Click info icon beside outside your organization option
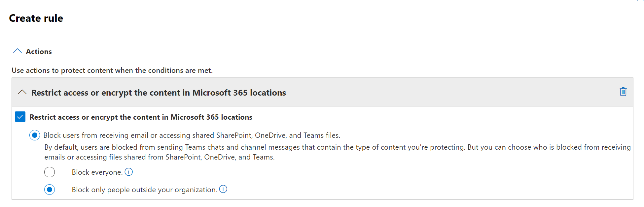Screen dimensions: 644x207 coord(223,189)
